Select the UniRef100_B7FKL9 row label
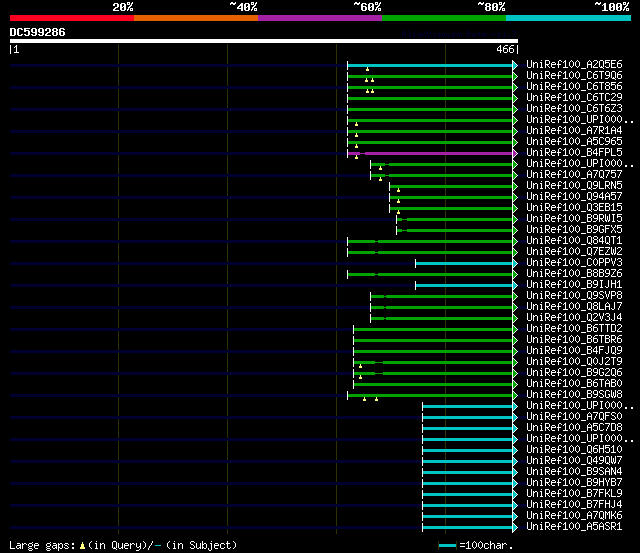640x553 pixels. (x=574, y=494)
